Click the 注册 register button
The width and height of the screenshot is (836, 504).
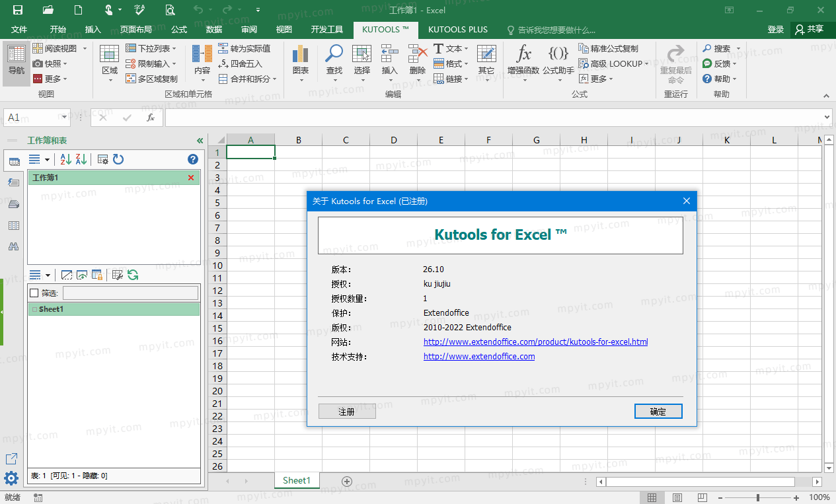(347, 412)
